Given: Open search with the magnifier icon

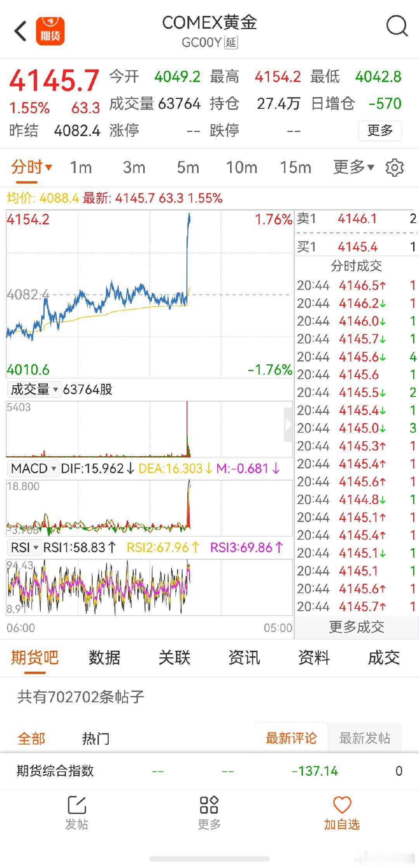Looking at the screenshot, I should 397,26.
